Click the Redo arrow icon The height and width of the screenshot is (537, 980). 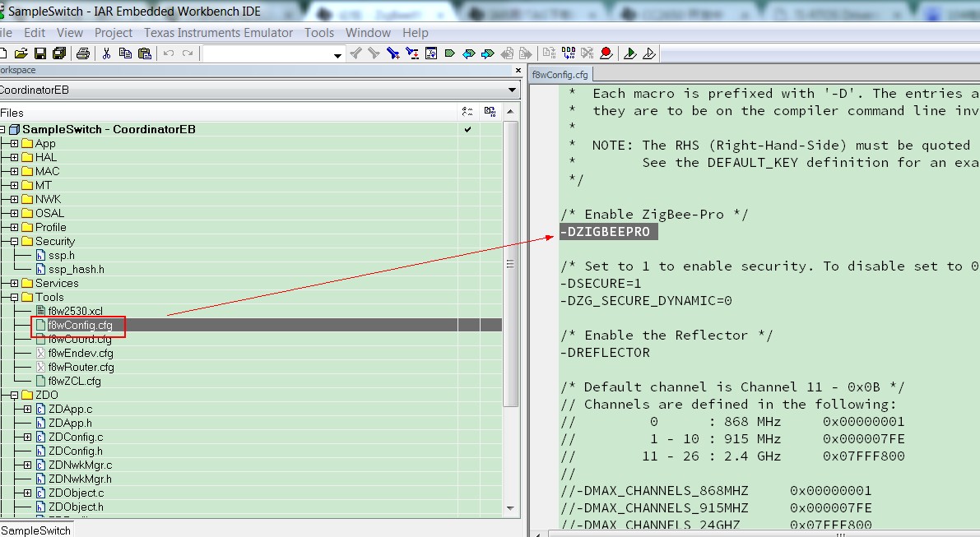pos(188,53)
